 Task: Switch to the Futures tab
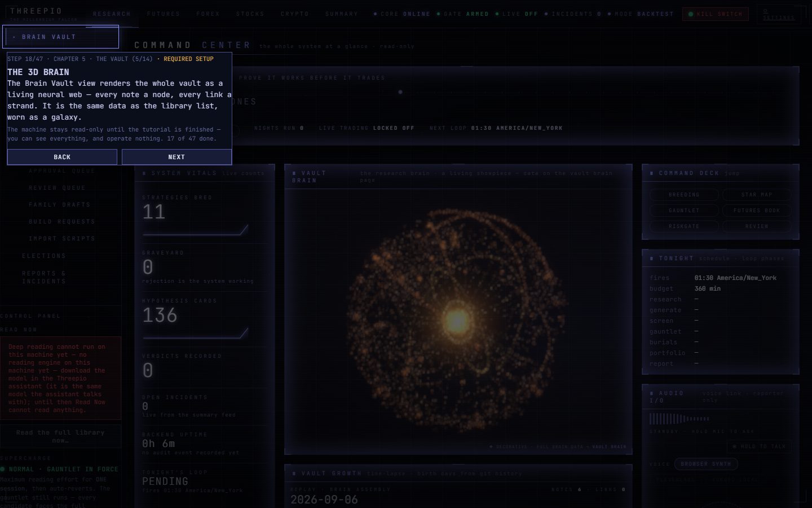[164, 14]
